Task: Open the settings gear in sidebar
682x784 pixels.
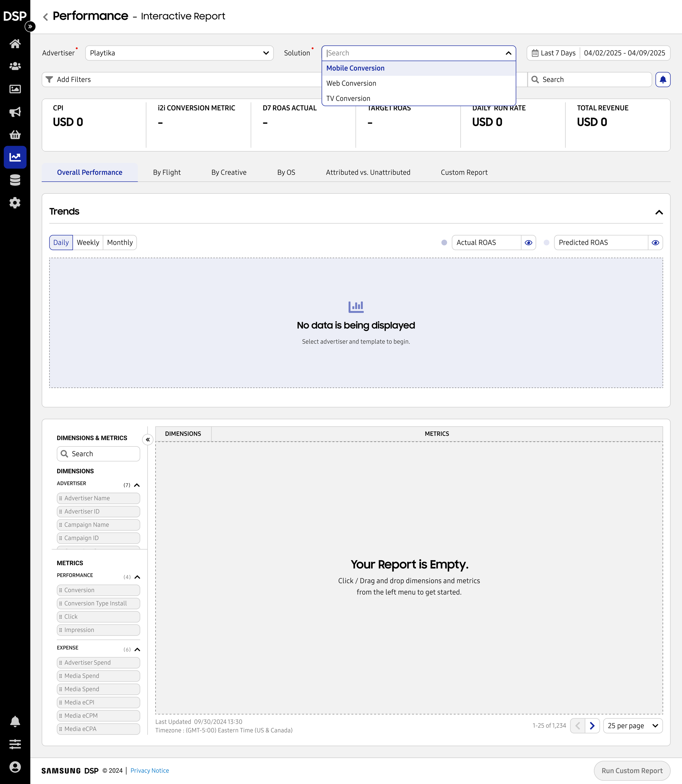Action: pos(15,203)
